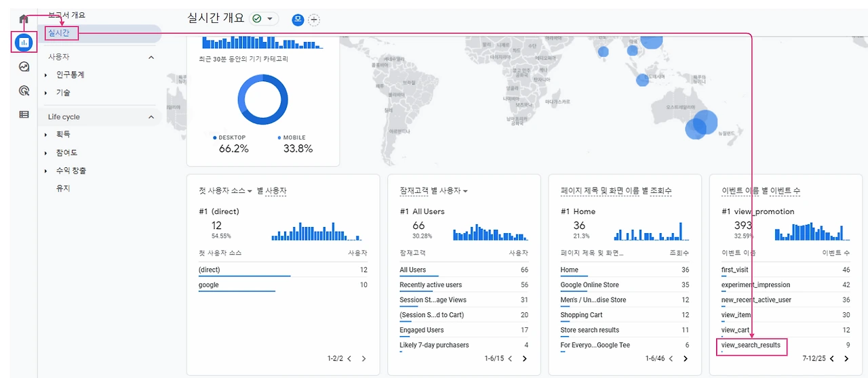Select Google Online Store row
Image resolution: width=868 pixels, height=378 pixels.
pos(625,285)
